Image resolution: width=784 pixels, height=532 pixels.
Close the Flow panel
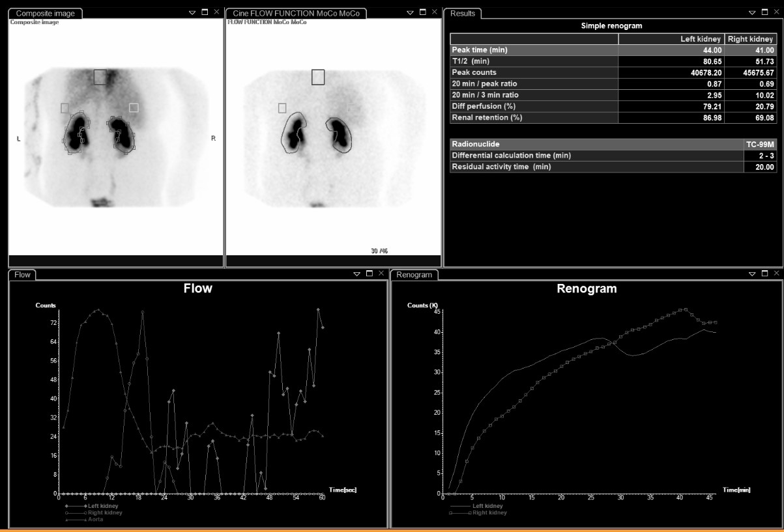point(381,274)
